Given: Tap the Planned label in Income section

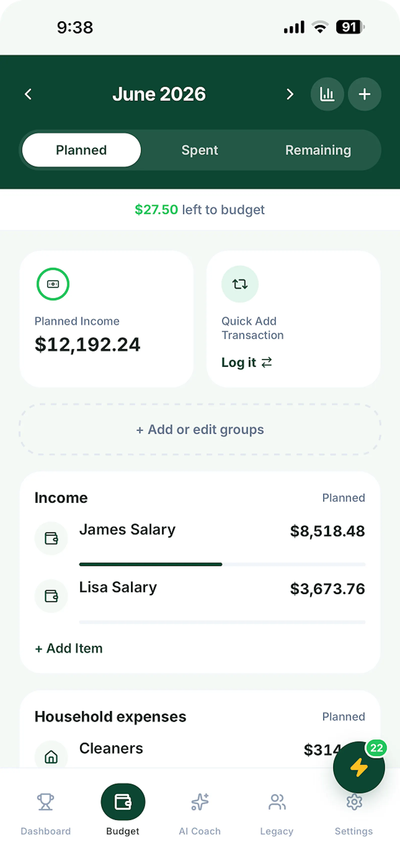Looking at the screenshot, I should click(x=343, y=498).
